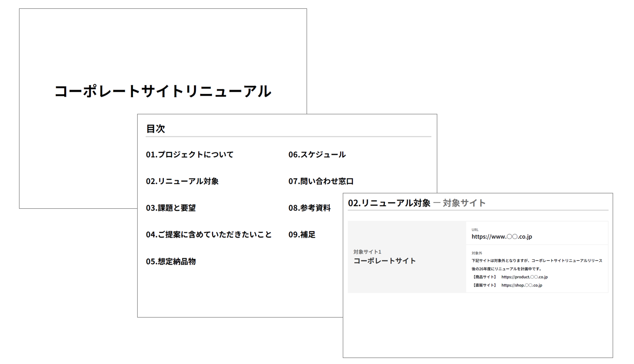Click the 02.リニューアル対象 slide heading
The image size is (634, 364).
click(x=389, y=203)
